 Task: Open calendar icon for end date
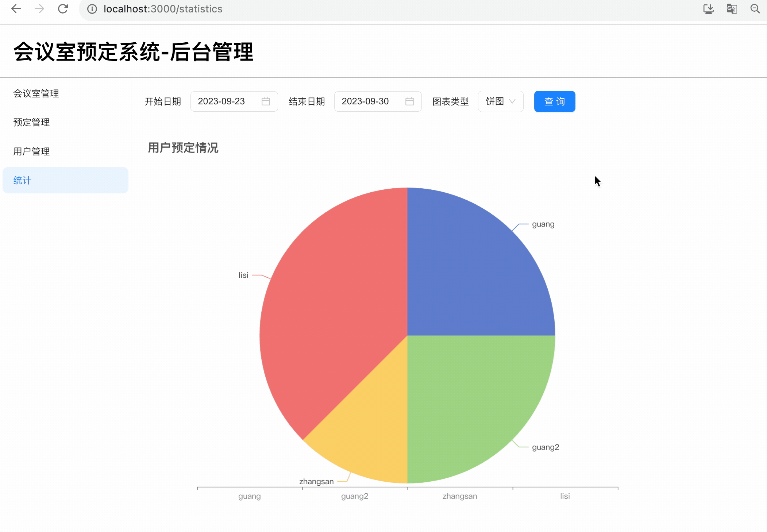coord(409,101)
